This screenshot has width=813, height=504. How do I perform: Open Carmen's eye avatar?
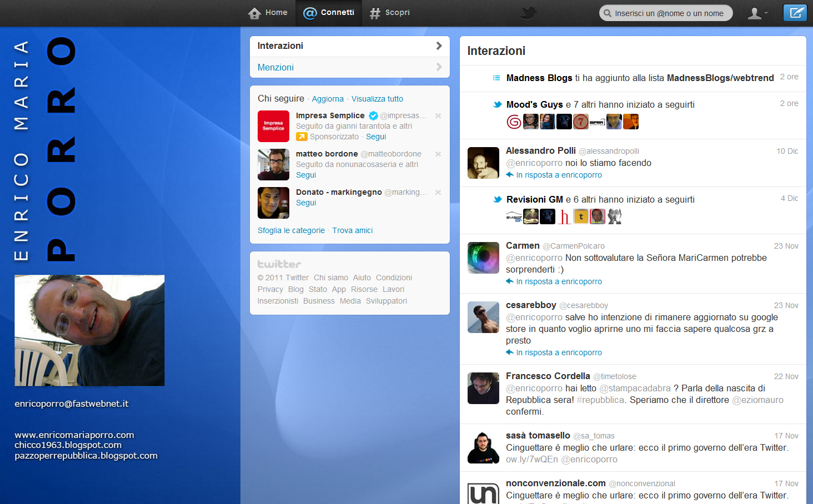coord(483,258)
